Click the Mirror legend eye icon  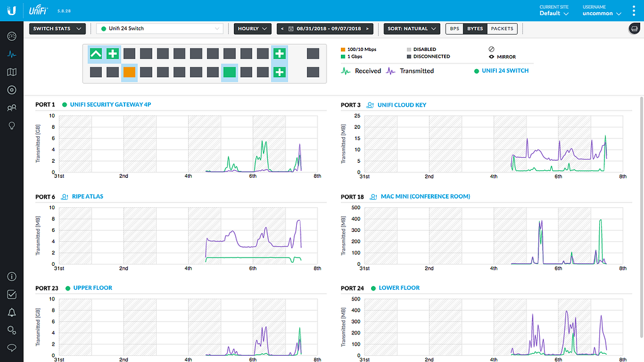[x=491, y=57]
